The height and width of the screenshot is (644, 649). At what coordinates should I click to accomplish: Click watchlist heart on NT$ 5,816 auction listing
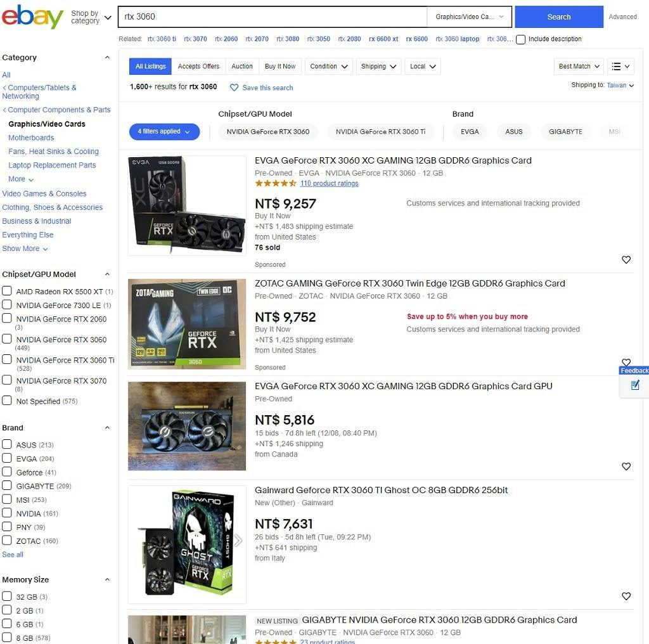click(x=626, y=467)
